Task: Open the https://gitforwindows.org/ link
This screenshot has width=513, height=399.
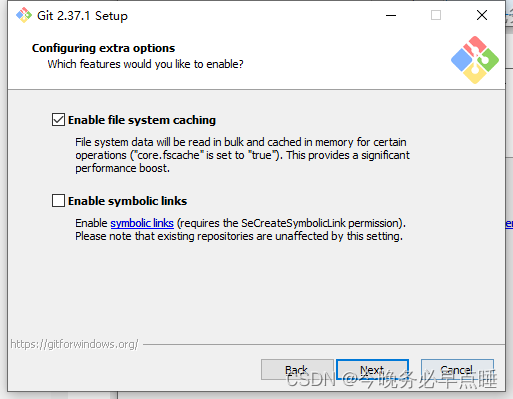Action: point(74,344)
